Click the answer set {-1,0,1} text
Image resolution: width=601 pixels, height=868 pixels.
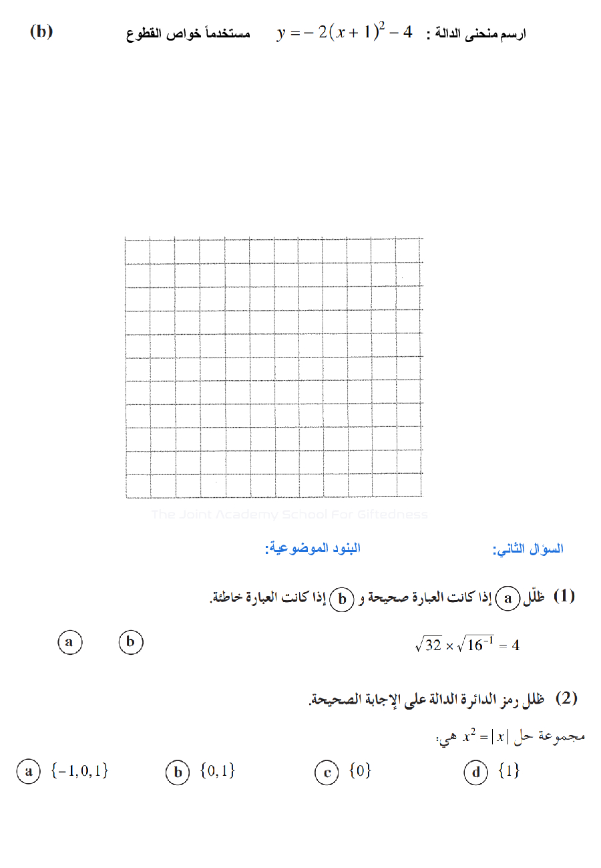click(x=79, y=771)
